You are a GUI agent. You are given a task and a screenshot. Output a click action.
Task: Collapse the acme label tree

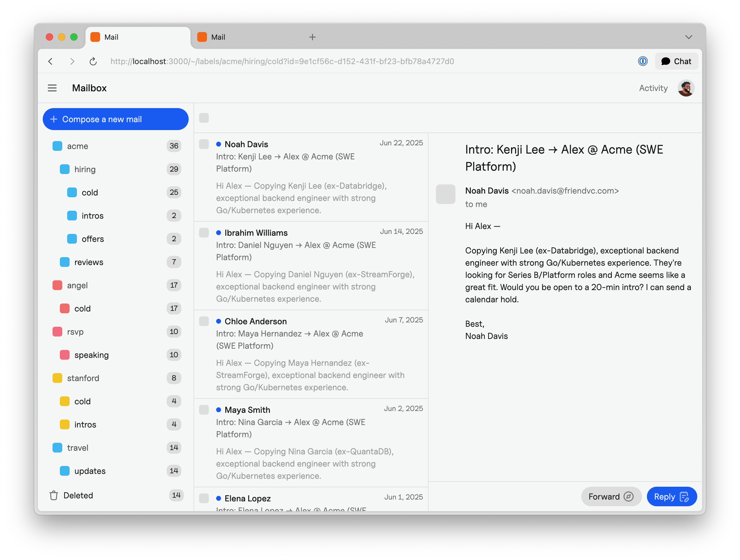point(57,146)
